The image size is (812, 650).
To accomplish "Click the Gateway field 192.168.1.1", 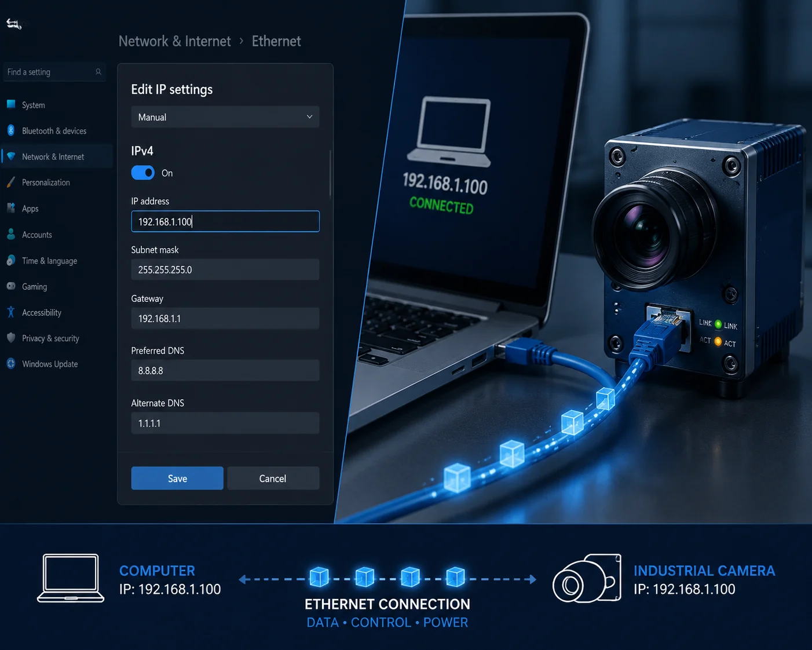I will pos(225,319).
